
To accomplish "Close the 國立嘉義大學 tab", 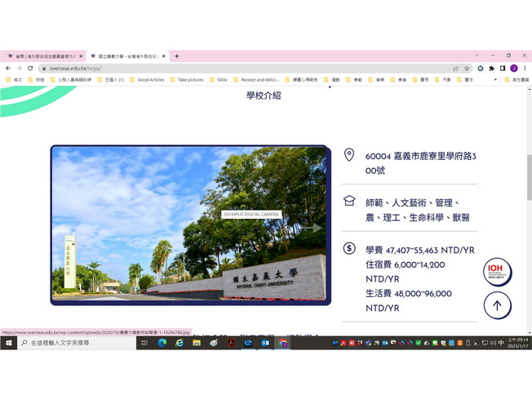I will [x=163, y=56].
